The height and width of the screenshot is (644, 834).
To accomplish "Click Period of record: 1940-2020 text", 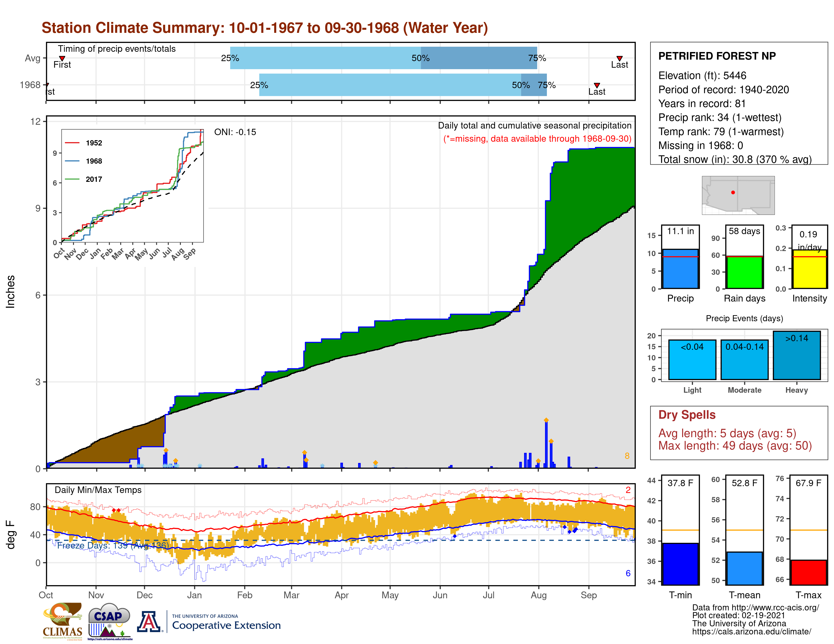I will tap(724, 90).
